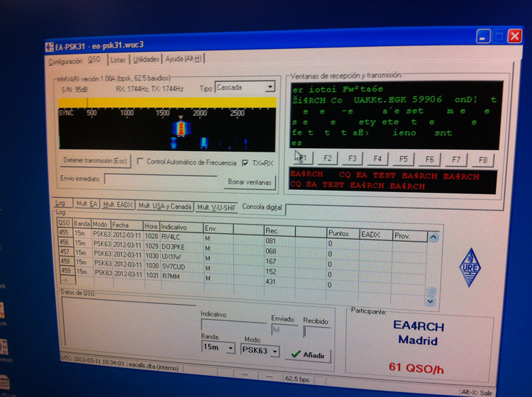Click the Indicativo column header
The image size is (532, 397).
(x=182, y=227)
